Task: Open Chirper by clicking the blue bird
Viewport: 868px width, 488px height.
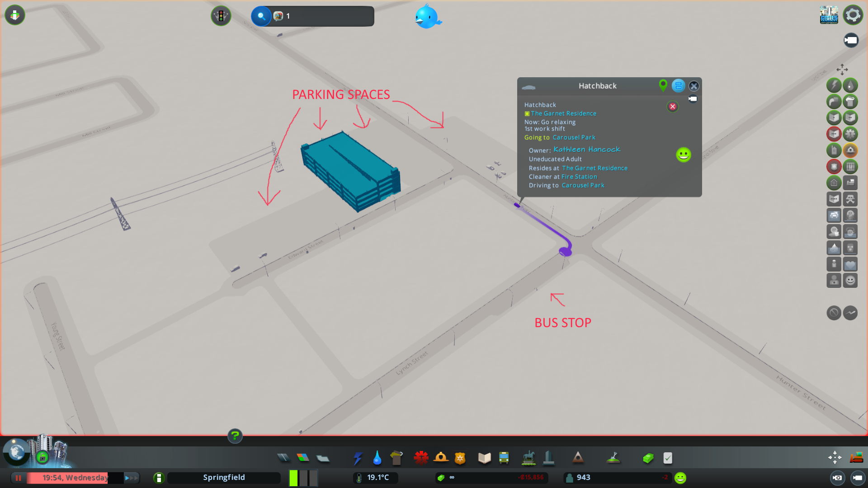Action: [427, 16]
